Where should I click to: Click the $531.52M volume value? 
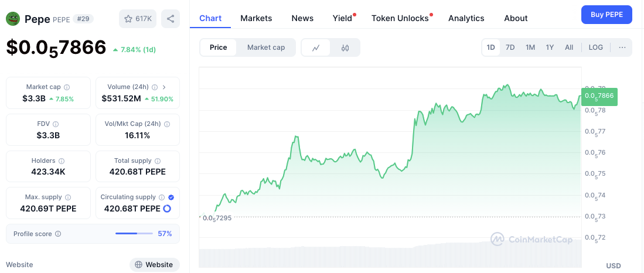coord(121,99)
